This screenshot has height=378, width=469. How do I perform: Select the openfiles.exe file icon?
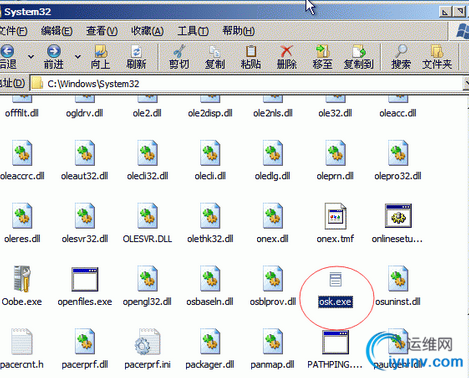(85, 279)
